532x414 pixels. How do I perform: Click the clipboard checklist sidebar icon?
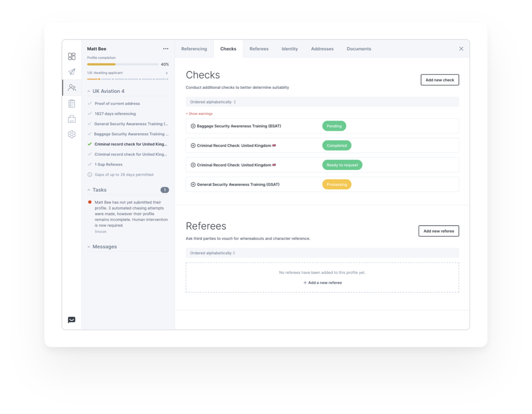click(72, 103)
